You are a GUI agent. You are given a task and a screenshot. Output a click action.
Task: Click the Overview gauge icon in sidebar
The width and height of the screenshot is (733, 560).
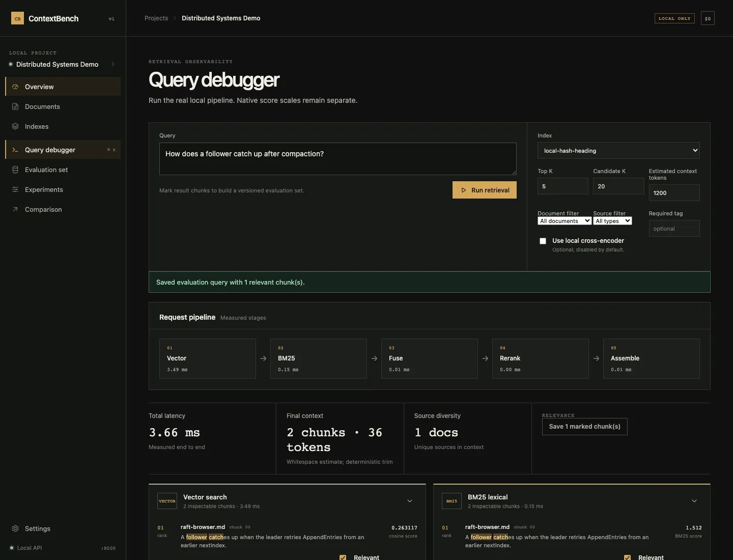15,87
